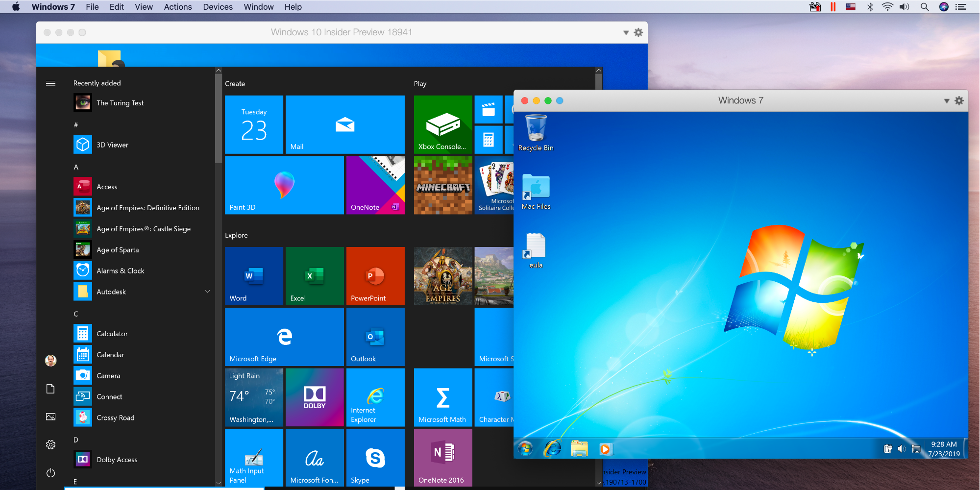Open the Paint 3D tile
The height and width of the screenshot is (490, 980).
click(x=284, y=185)
